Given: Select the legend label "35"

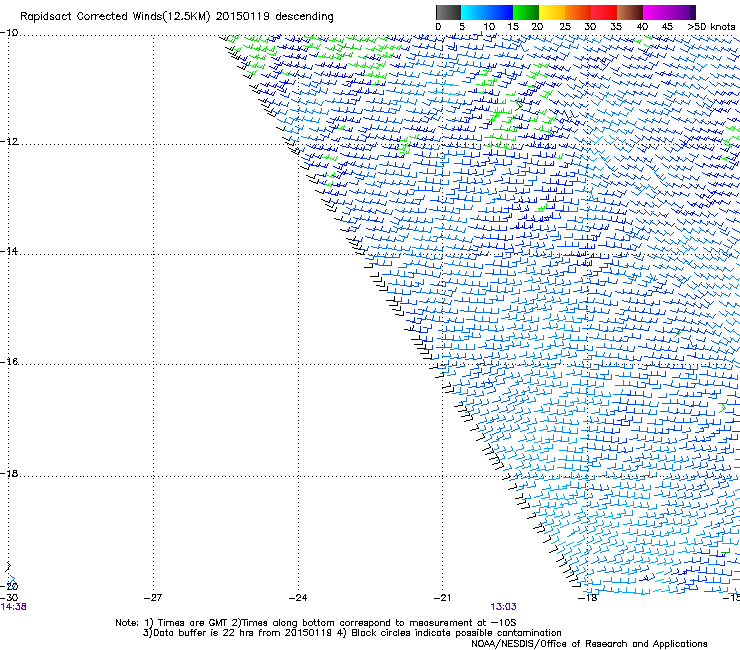Looking at the screenshot, I should [616, 27].
